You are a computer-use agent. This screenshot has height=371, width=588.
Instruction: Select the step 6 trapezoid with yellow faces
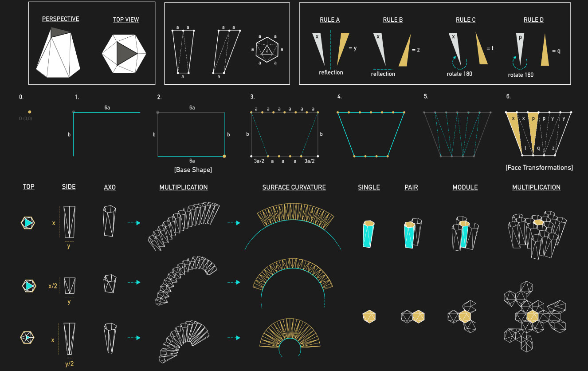[539, 134]
